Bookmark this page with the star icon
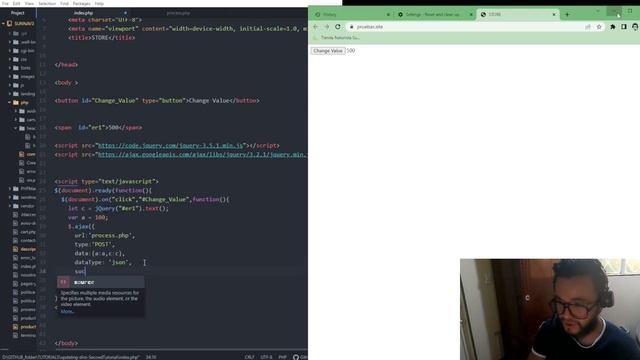This screenshot has width=640, height=360. click(x=599, y=27)
